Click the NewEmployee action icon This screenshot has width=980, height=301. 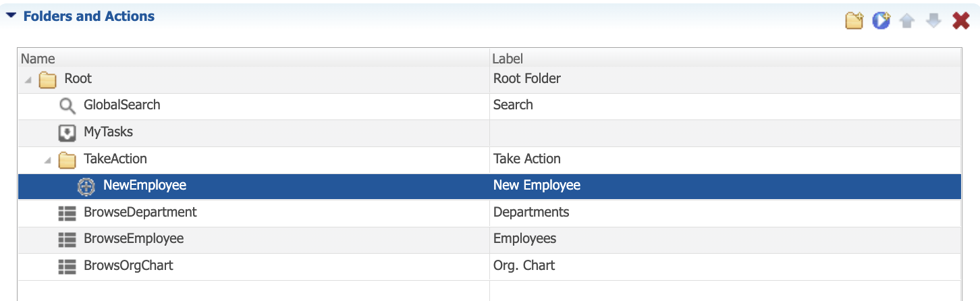point(86,186)
